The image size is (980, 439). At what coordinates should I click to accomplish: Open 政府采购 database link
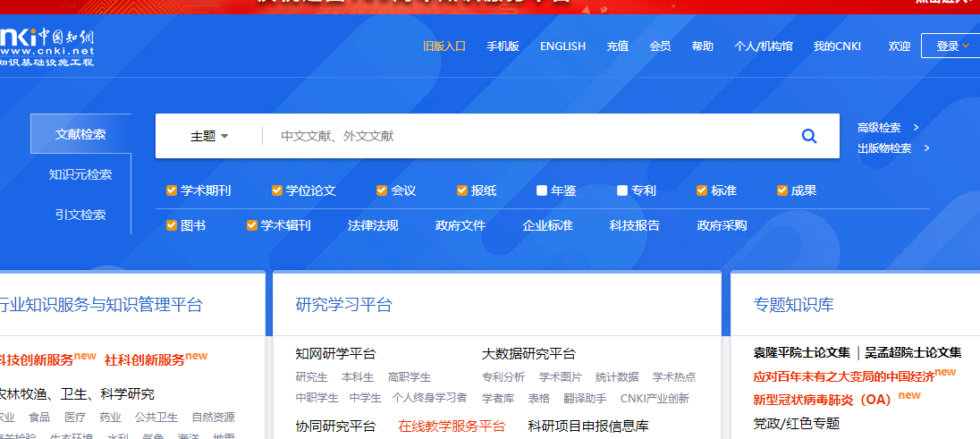tap(722, 225)
